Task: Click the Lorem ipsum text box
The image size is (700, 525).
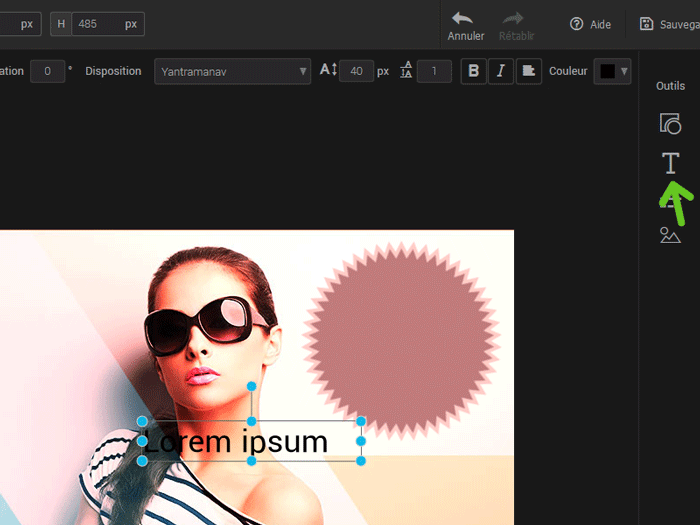Action: pos(250,441)
